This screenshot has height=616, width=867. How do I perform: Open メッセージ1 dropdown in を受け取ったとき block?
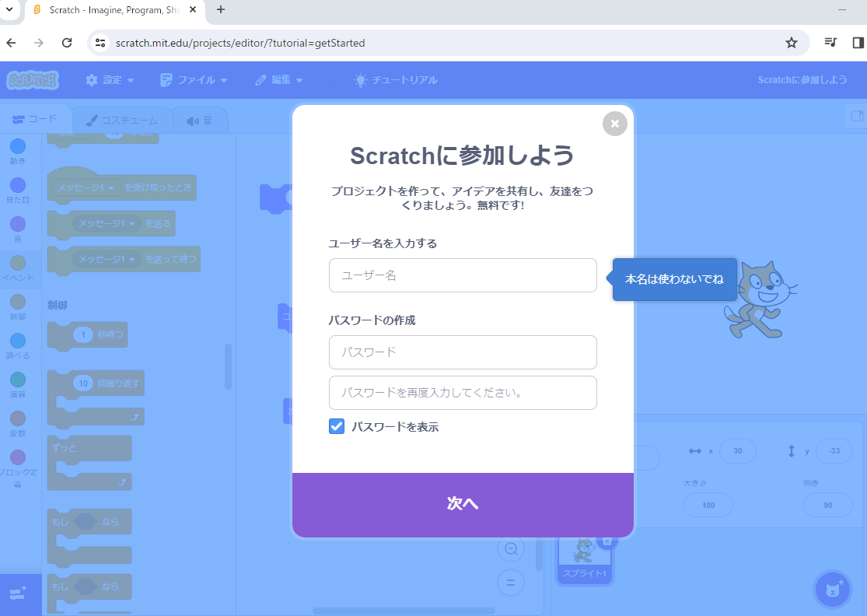(86, 188)
